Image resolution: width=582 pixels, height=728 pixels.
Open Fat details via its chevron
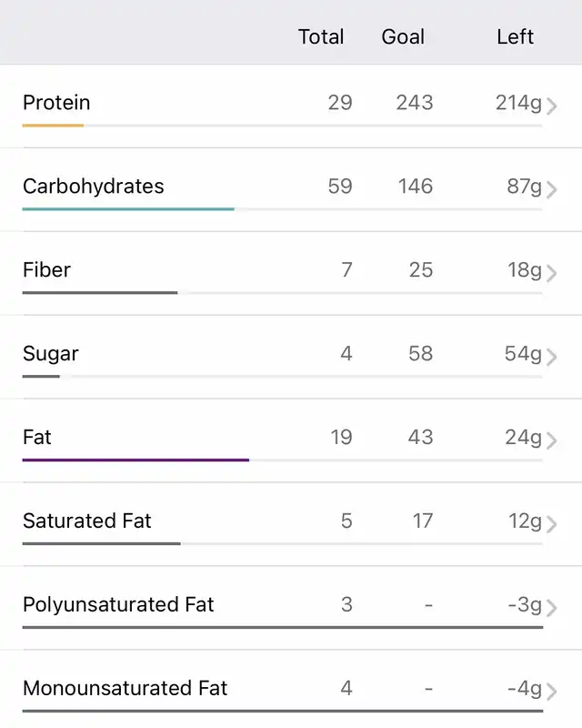click(x=552, y=440)
